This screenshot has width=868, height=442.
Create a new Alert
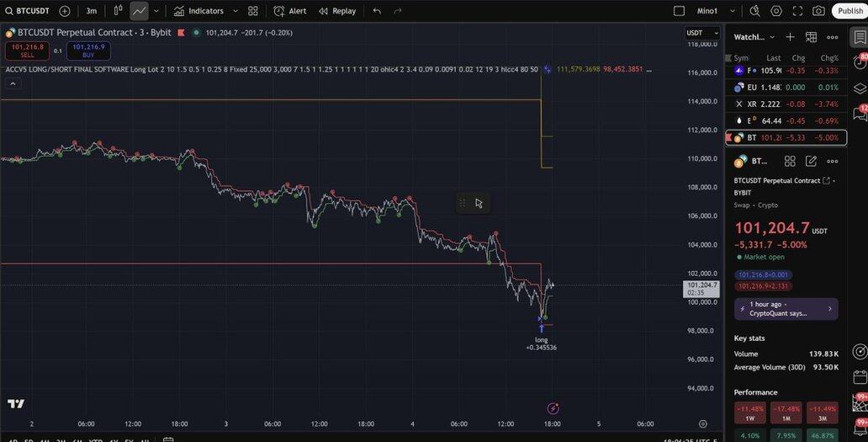pyautogui.click(x=290, y=11)
